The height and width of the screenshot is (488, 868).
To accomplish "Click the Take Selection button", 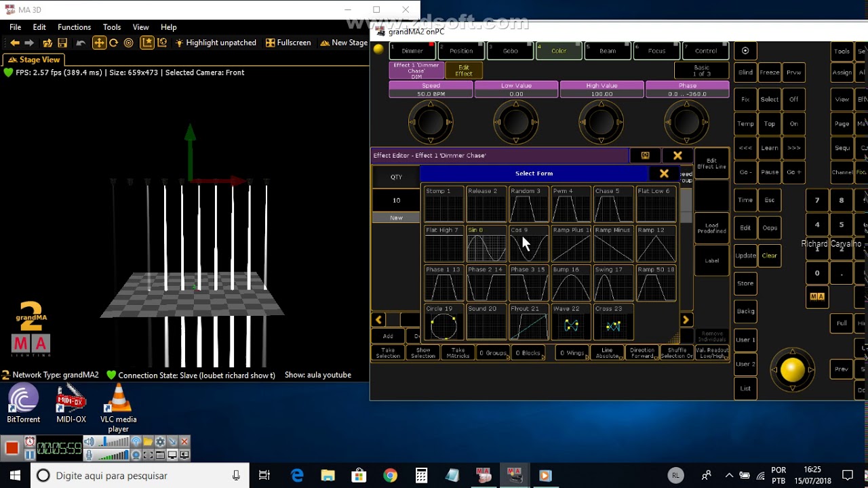I will (x=389, y=353).
